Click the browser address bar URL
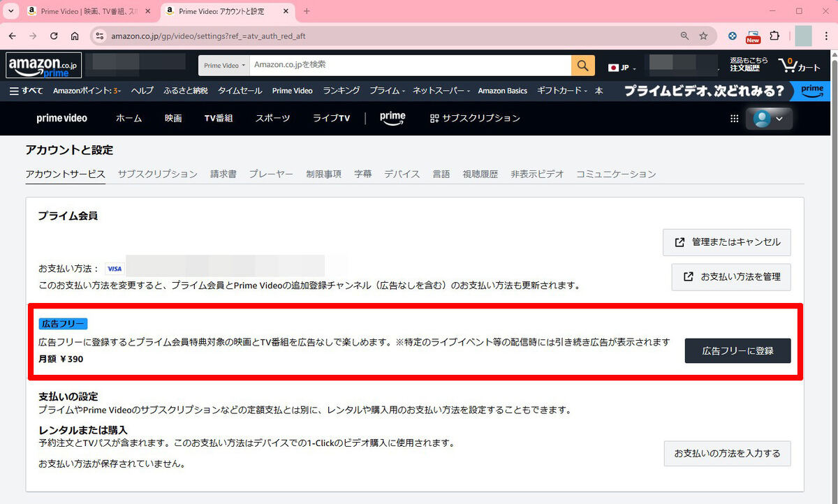The height and width of the screenshot is (504, 838). [x=208, y=36]
